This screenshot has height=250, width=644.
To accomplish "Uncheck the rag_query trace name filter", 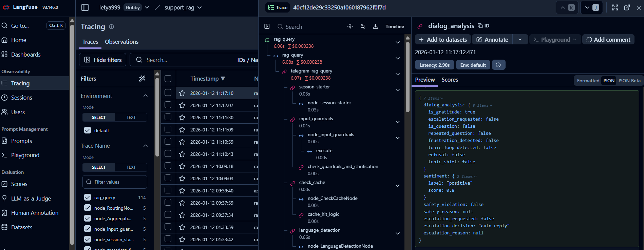I will [x=88, y=197].
